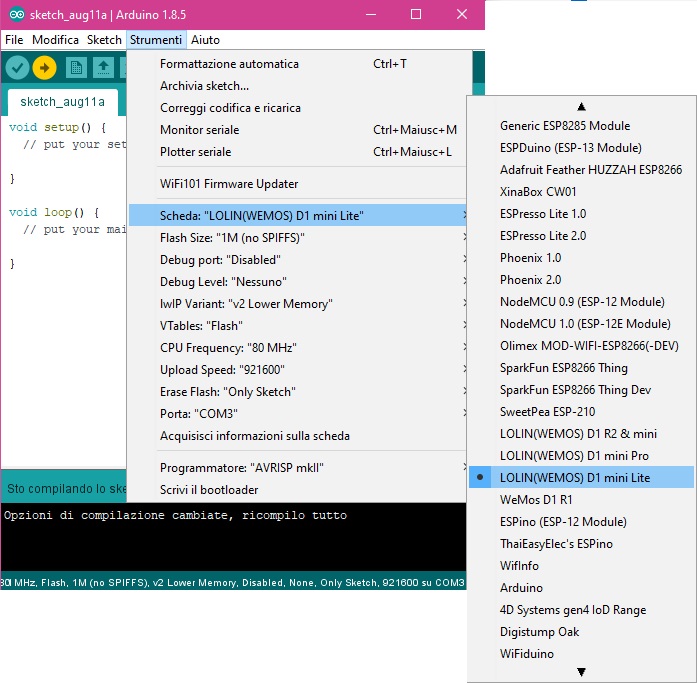Expand the Flash Size submenu

tap(297, 238)
